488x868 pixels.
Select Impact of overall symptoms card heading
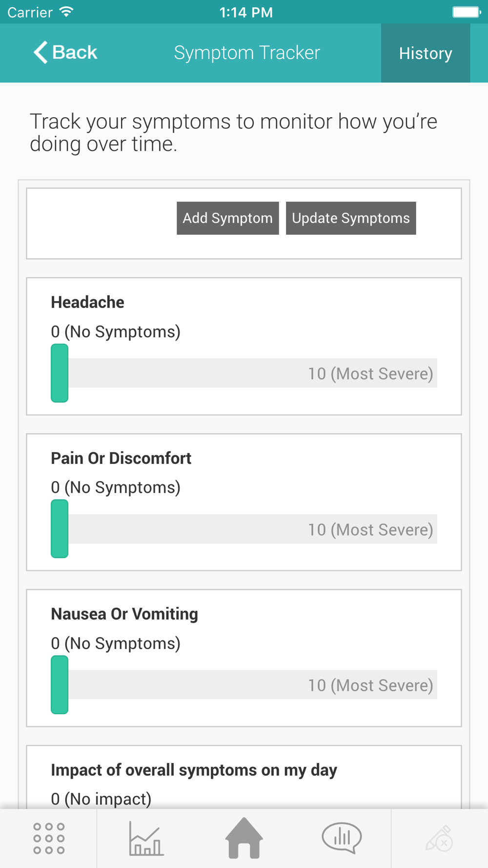tap(194, 770)
